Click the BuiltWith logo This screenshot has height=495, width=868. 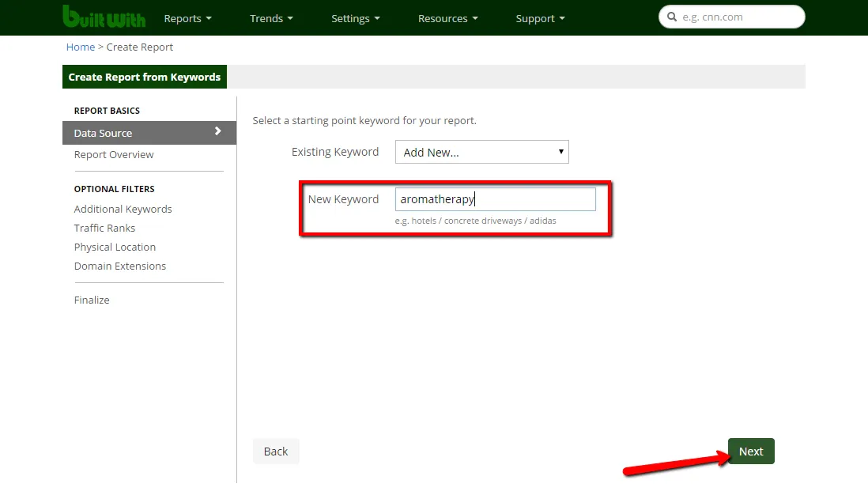104,17
